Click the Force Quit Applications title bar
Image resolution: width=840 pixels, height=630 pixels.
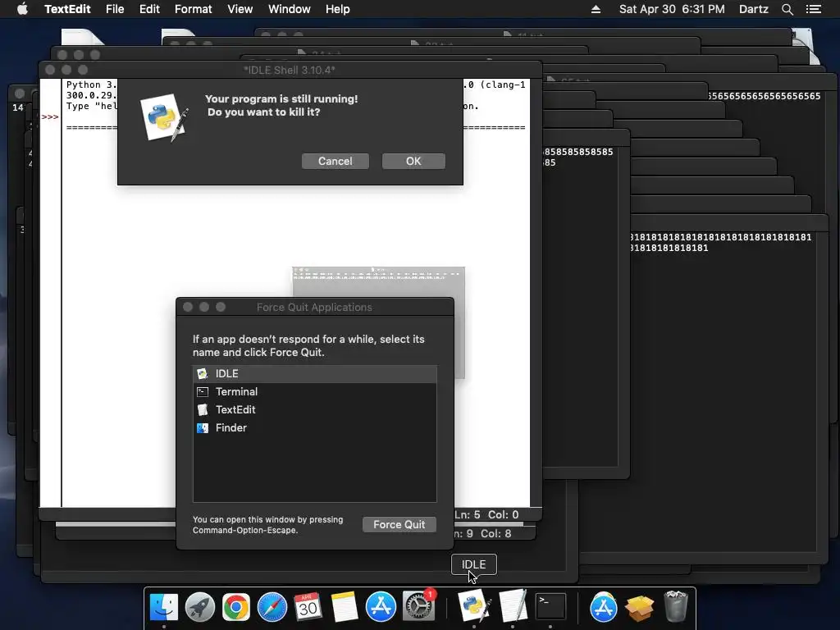[314, 307]
